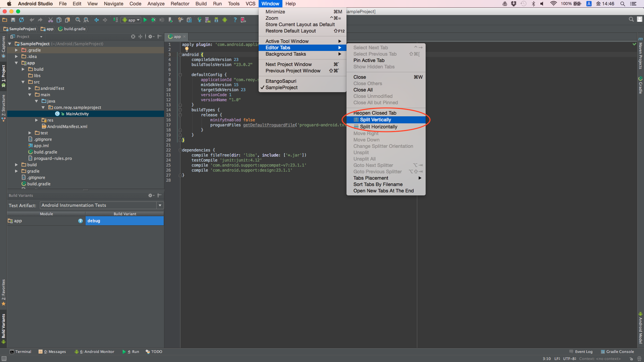Toggle the Build Variants side tab
The width and height of the screenshot is (644, 362).
(3, 327)
